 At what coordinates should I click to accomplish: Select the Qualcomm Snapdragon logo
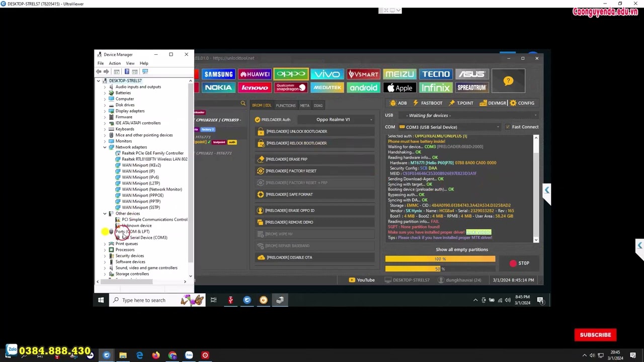pyautogui.click(x=291, y=87)
